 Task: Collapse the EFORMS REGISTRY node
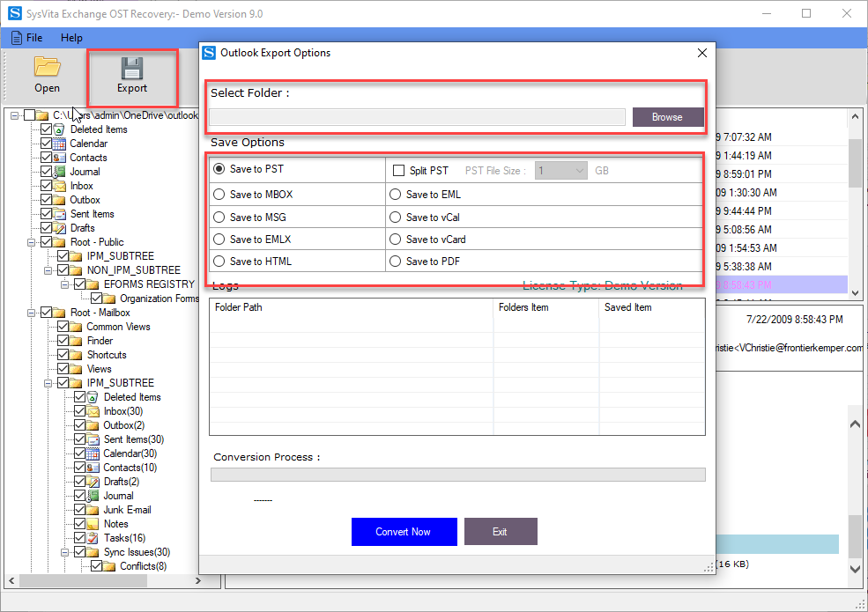point(64,284)
